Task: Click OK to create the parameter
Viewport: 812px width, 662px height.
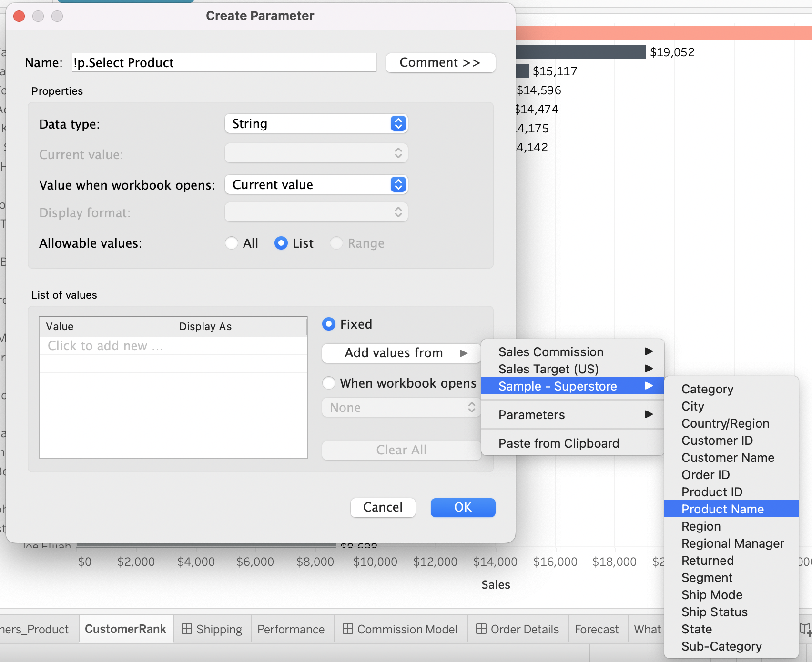Action: [462, 507]
